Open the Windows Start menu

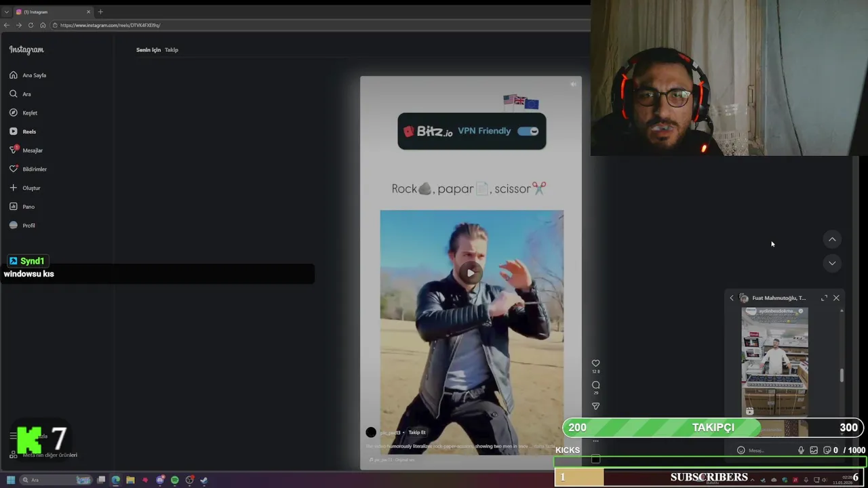pyautogui.click(x=10, y=480)
